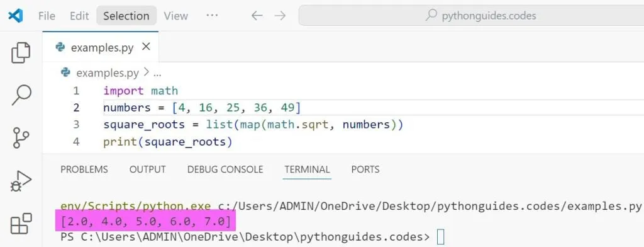Image resolution: width=644 pixels, height=247 pixels.
Task: Select the examples.py editor tab
Action: 101,47
